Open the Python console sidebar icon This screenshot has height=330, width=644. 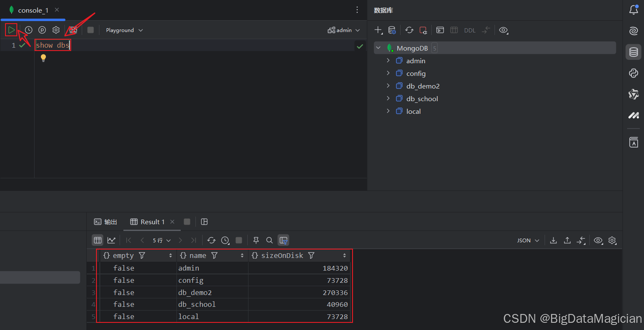tap(633, 73)
